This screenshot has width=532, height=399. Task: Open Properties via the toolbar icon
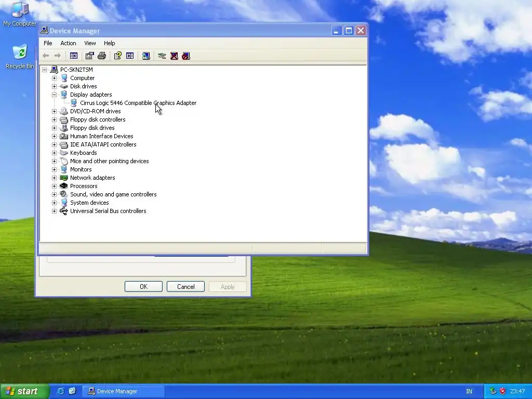(x=89, y=56)
